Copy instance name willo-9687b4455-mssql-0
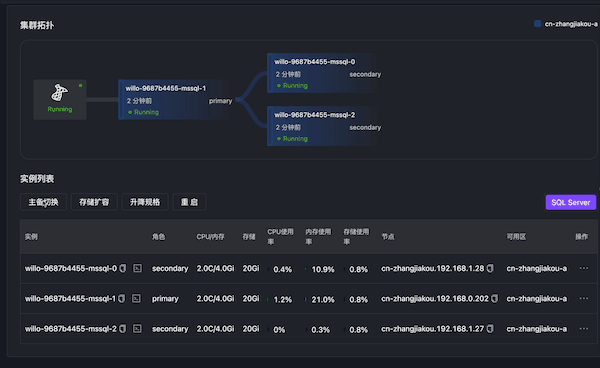Image resolution: width=600 pixels, height=368 pixels. pyautogui.click(x=123, y=269)
